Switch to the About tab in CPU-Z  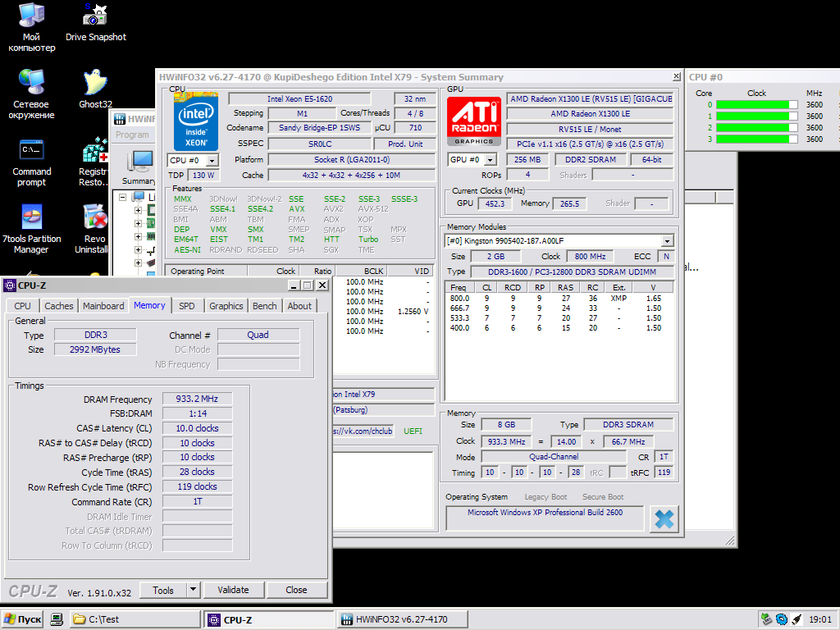[x=299, y=306]
